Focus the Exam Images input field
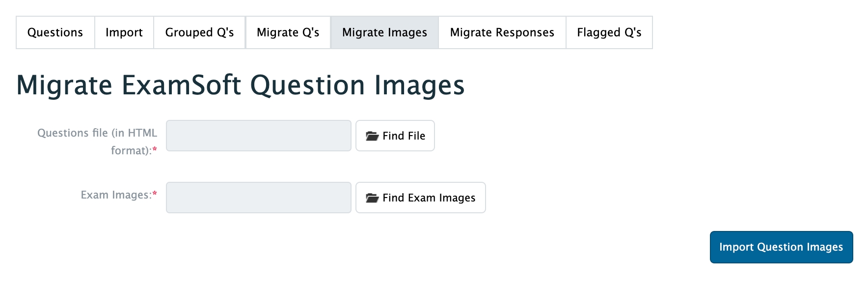Screen dimensions: 868x286 coord(259,198)
